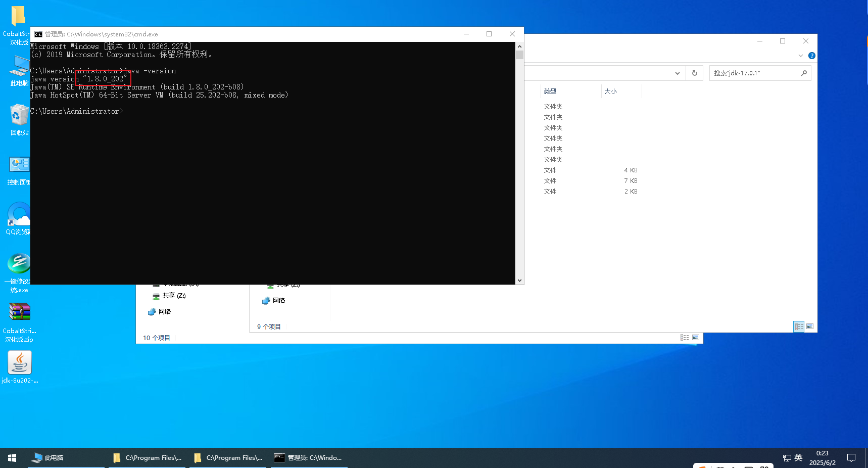
Task: Close the jdk-17.0.1 Explorer window
Action: tap(806, 41)
